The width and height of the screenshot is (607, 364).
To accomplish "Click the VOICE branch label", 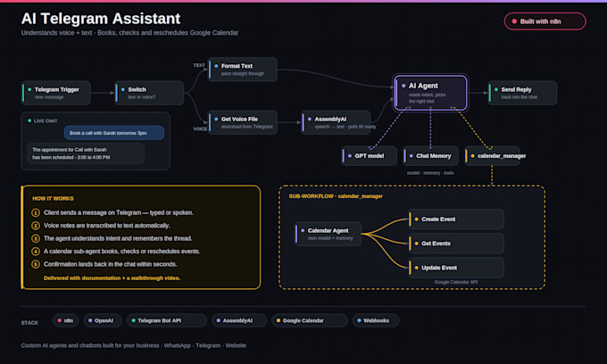I will (x=200, y=128).
